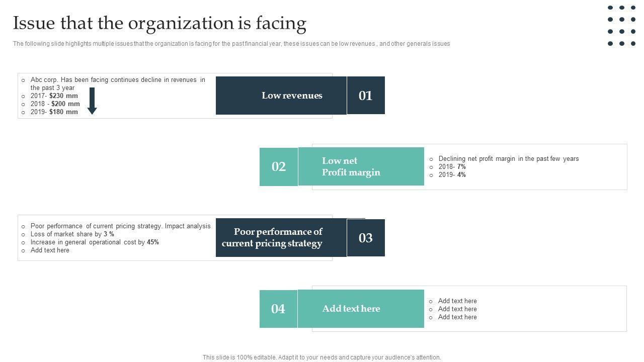Image resolution: width=644 pixels, height=362 pixels.
Task: Select the teal "Add text here" heading block
Action: [361, 309]
